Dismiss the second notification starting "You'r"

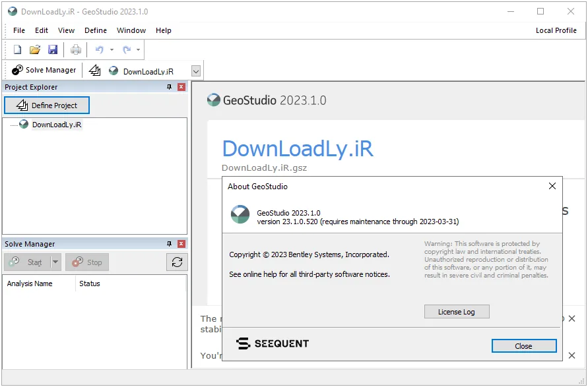[572, 355]
